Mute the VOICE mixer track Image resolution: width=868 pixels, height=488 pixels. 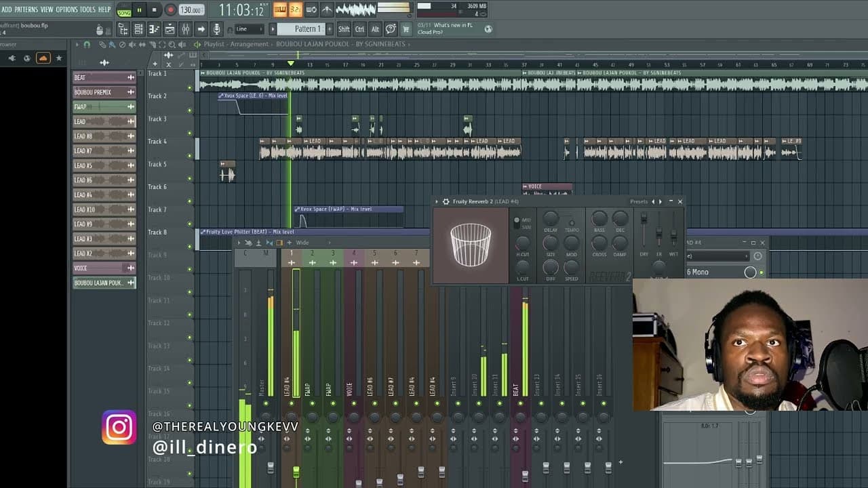[353, 404]
